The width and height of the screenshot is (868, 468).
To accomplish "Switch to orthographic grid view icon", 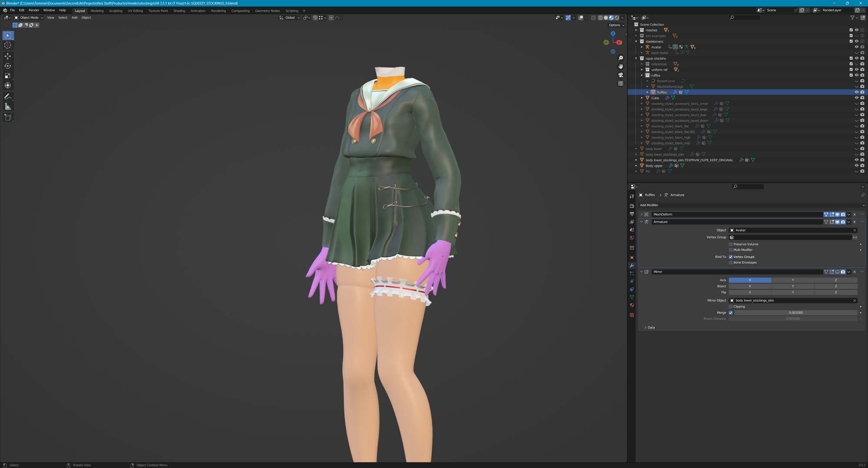I will point(621,83).
